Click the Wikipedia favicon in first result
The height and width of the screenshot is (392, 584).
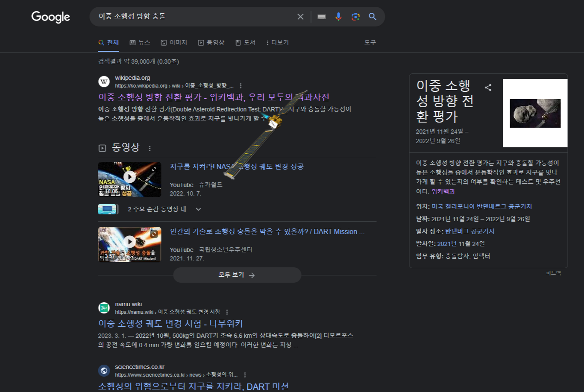(x=104, y=82)
